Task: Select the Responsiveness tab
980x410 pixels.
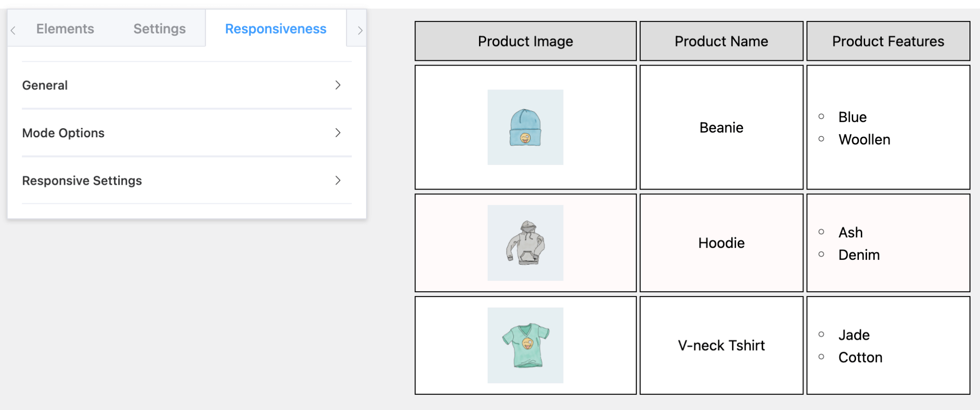Action: (x=275, y=29)
